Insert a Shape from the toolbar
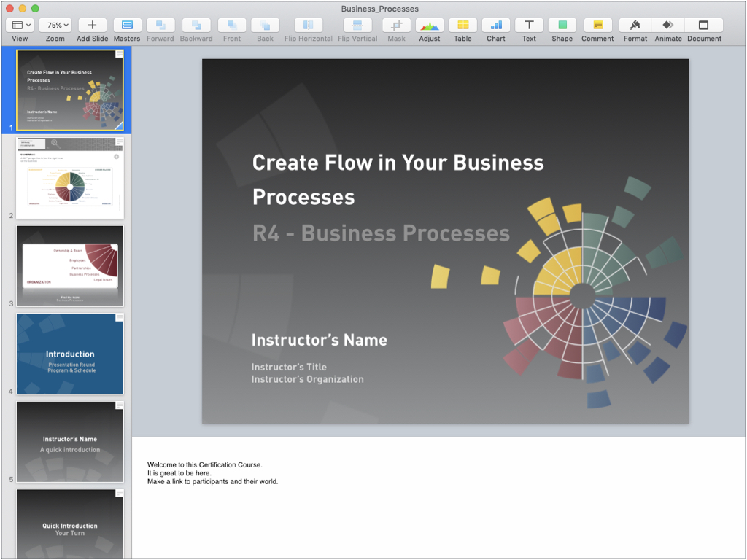The image size is (747, 560). (x=562, y=26)
